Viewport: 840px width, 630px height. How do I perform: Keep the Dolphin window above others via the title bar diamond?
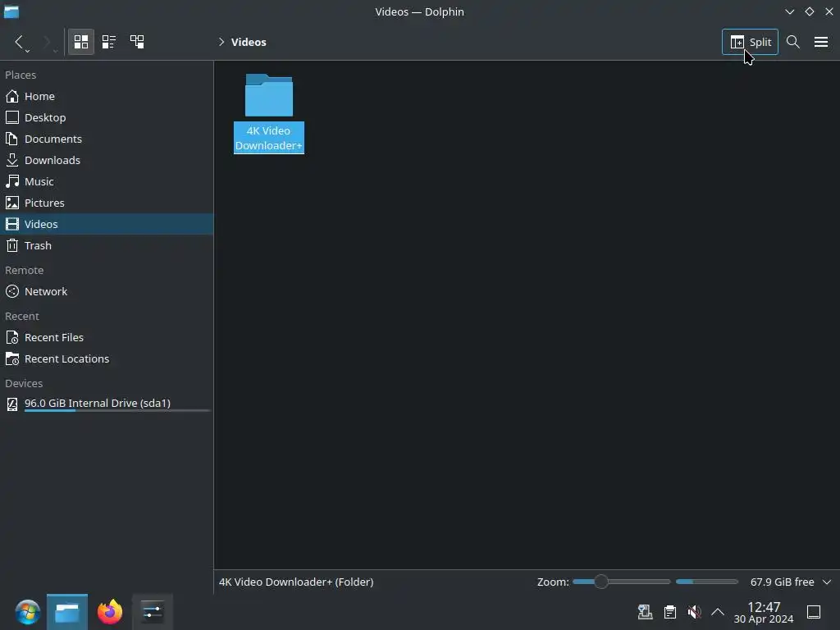point(810,11)
